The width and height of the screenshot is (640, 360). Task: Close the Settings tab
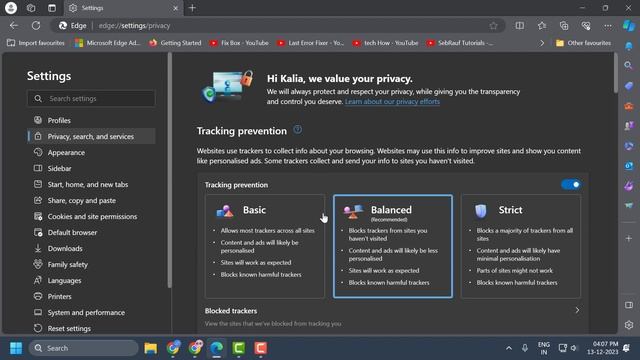click(176, 8)
